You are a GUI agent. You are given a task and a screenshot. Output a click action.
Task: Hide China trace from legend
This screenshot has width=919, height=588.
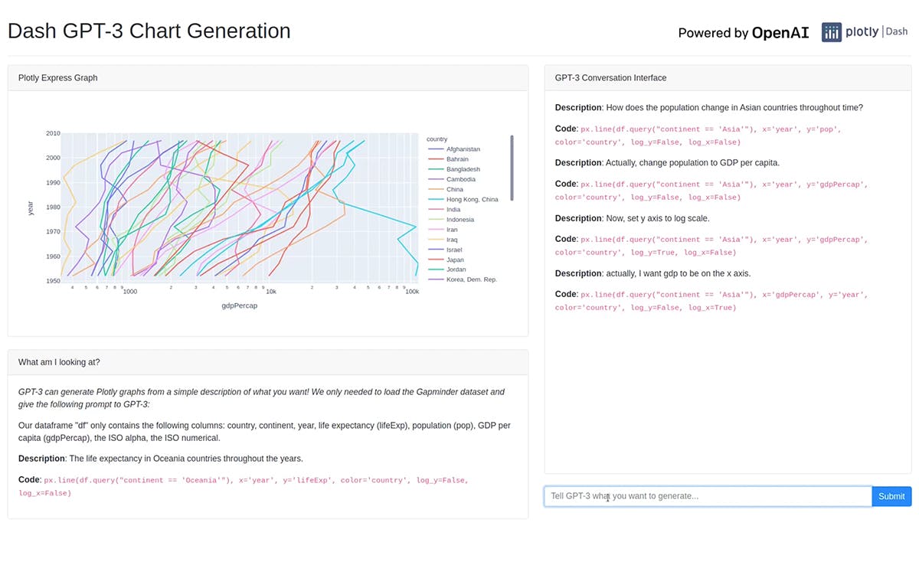(455, 189)
